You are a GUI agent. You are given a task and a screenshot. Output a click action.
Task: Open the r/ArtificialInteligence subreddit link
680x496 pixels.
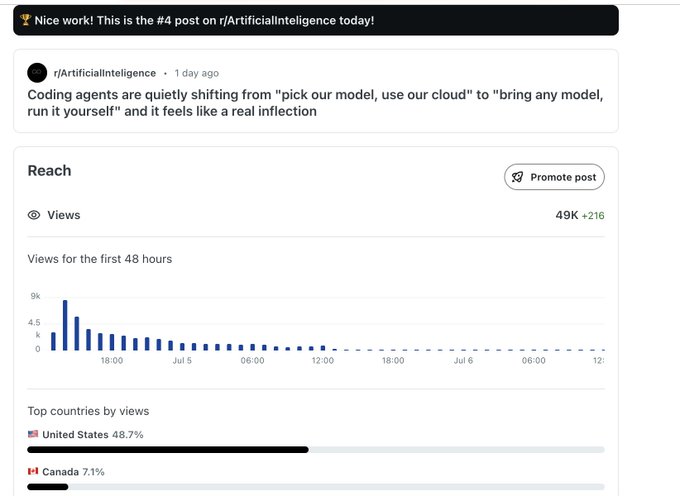point(105,73)
